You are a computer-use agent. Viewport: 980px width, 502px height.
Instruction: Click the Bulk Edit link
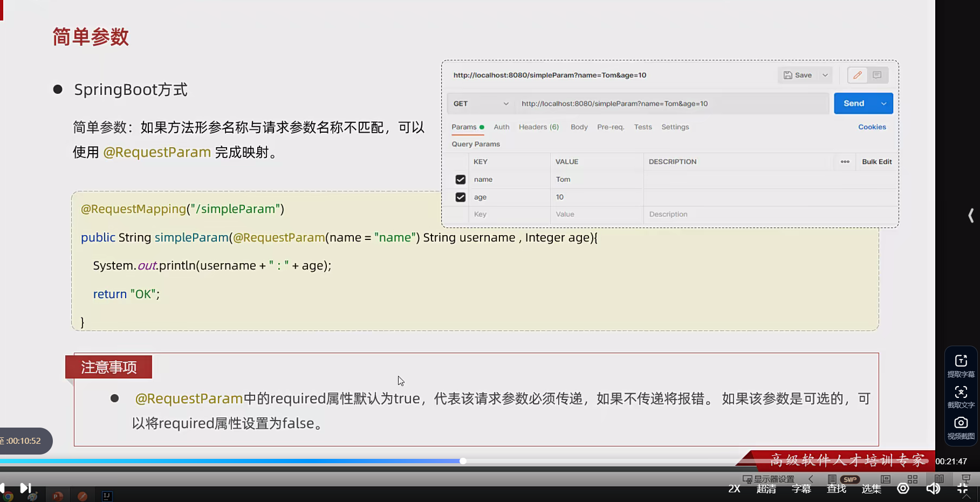point(877,162)
